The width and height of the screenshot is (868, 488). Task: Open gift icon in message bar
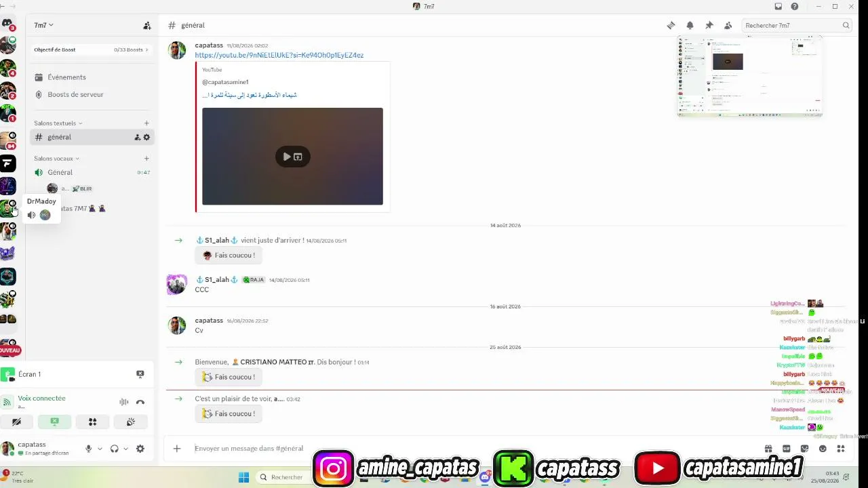click(x=768, y=448)
